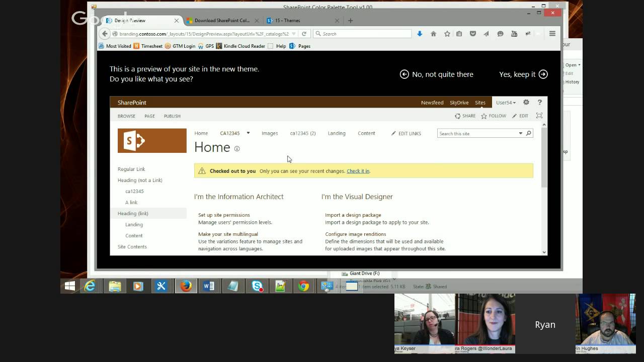The image size is (644, 362).
Task: Open Sites link in suite bar
Action: point(480,103)
